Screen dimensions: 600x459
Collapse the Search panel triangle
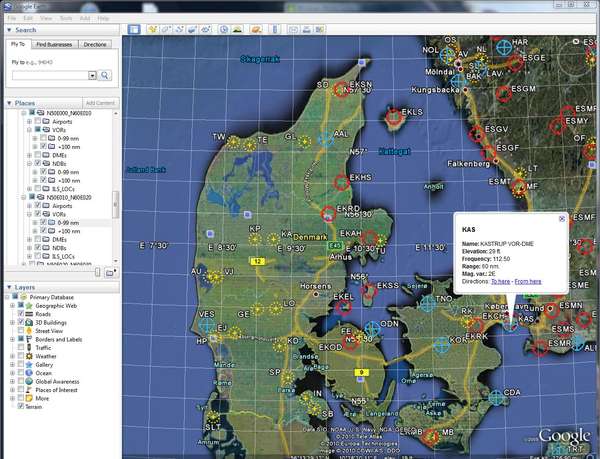pyautogui.click(x=9, y=30)
